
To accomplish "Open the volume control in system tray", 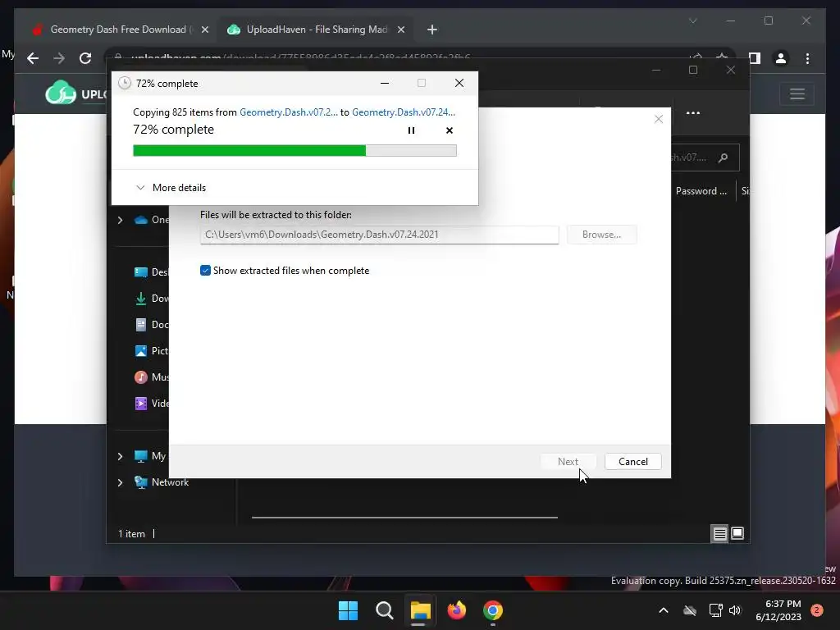I will 735,610.
